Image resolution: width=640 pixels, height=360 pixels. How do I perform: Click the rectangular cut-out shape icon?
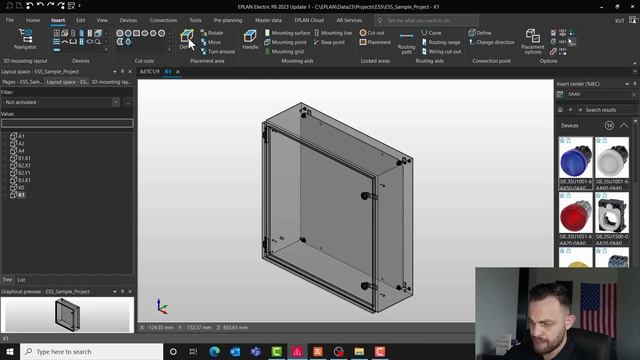click(x=136, y=33)
